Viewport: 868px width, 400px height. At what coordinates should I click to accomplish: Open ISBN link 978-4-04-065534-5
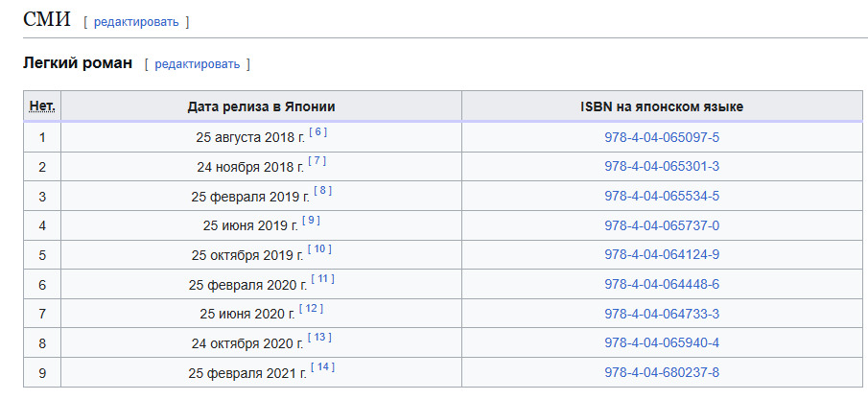point(662,197)
